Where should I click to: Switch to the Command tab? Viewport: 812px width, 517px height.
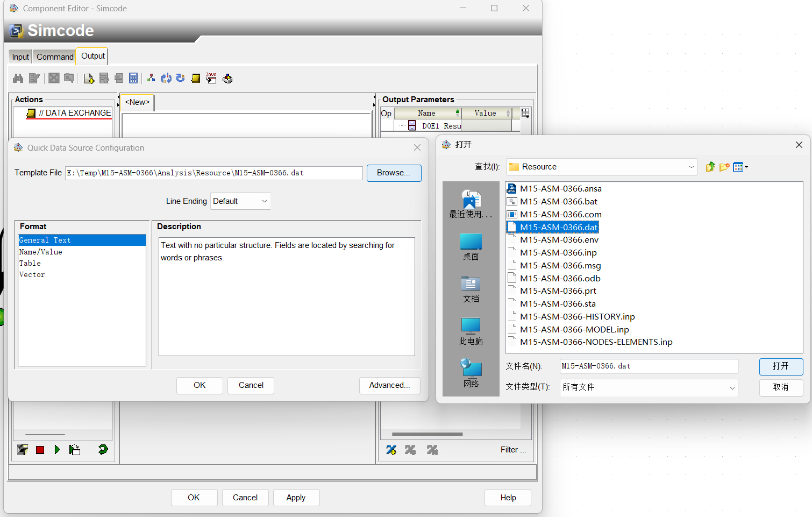click(55, 57)
